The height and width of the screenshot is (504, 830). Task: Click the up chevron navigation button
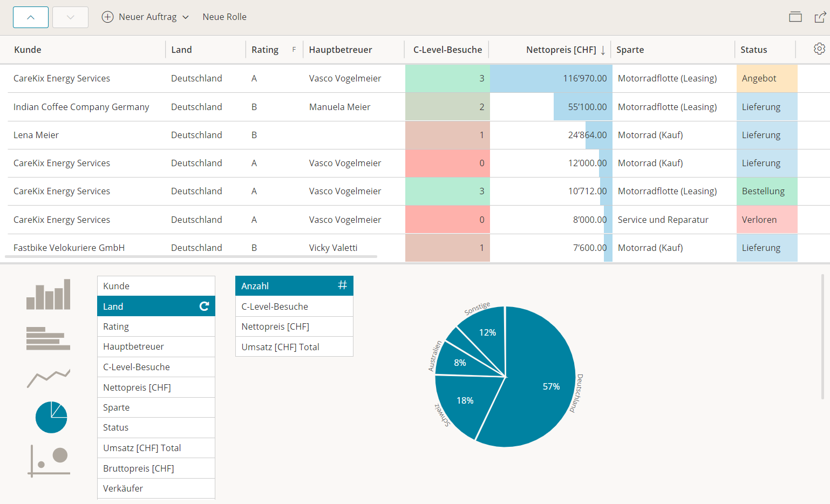coord(31,17)
